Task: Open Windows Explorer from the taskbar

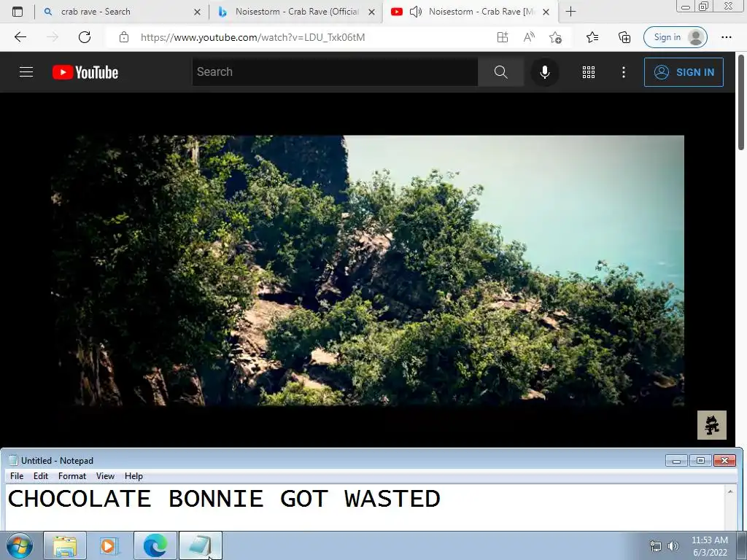Action: [x=65, y=545]
